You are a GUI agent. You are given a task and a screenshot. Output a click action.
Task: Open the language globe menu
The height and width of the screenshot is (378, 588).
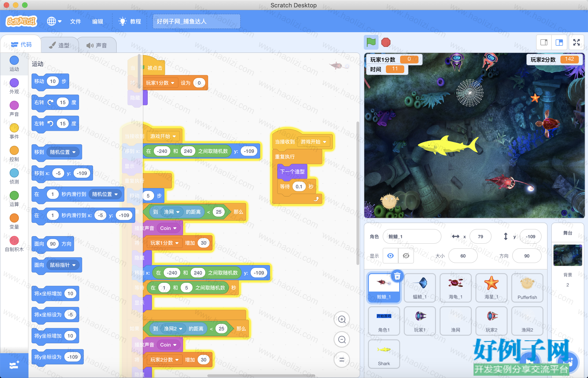pyautogui.click(x=54, y=21)
